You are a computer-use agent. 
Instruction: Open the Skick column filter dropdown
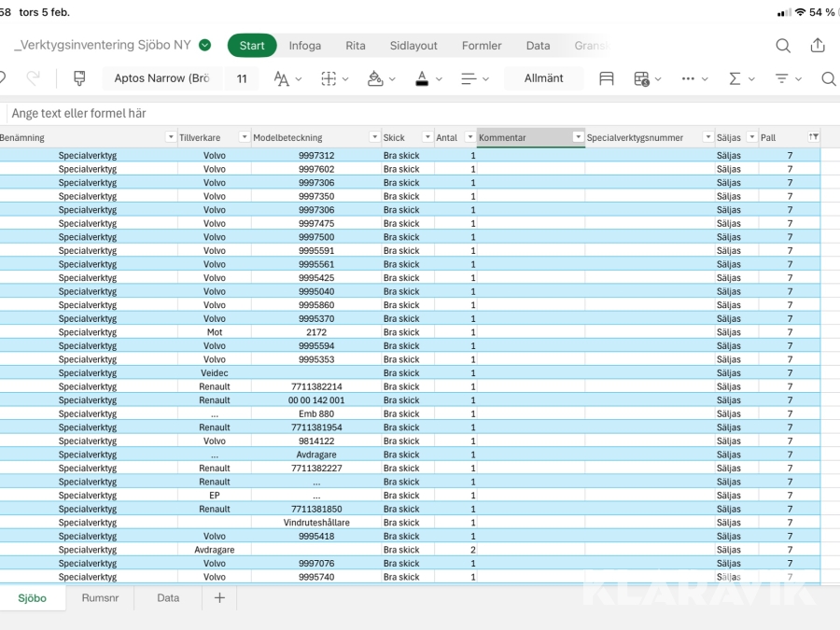click(x=427, y=137)
